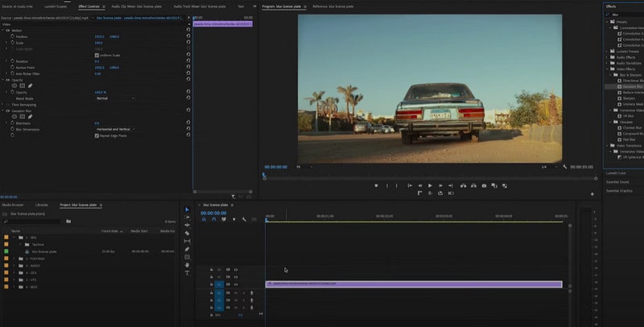Select the Rectangle tool

[x=187, y=257]
